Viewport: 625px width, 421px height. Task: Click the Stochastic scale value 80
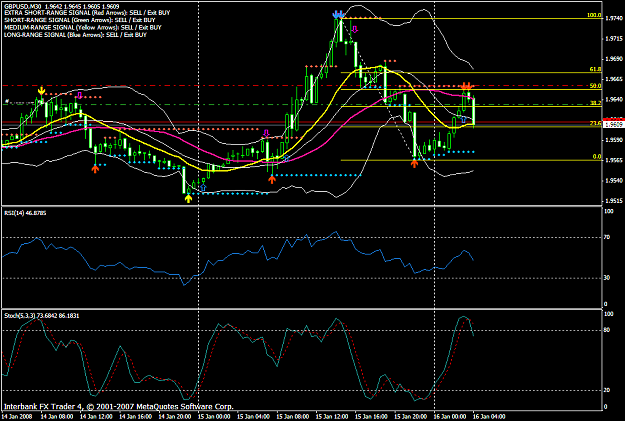[607, 330]
